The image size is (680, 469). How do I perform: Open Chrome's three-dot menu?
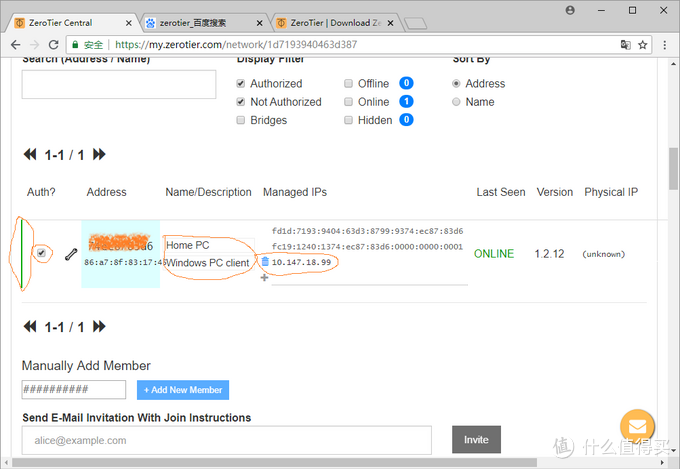[664, 45]
